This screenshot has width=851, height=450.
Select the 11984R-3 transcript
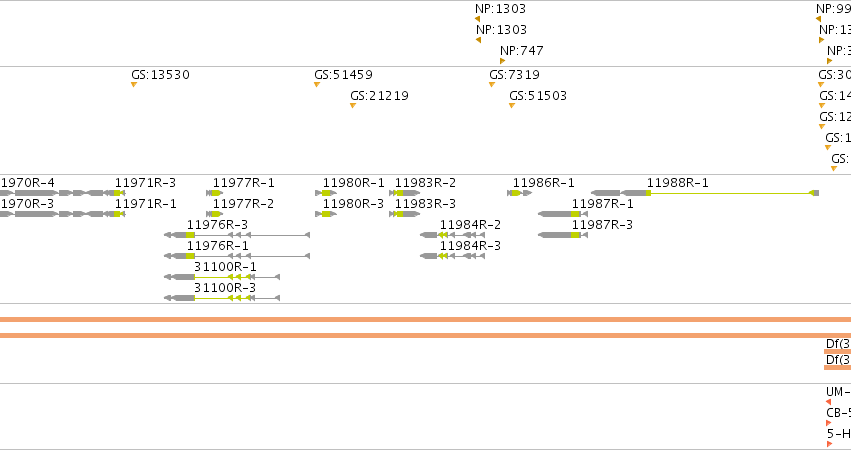[x=453, y=256]
